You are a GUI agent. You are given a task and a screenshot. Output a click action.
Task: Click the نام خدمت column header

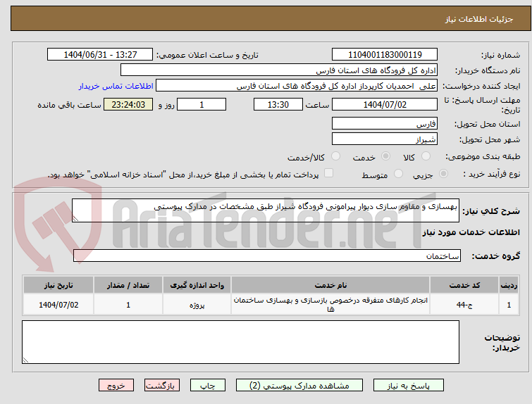[x=330, y=285]
